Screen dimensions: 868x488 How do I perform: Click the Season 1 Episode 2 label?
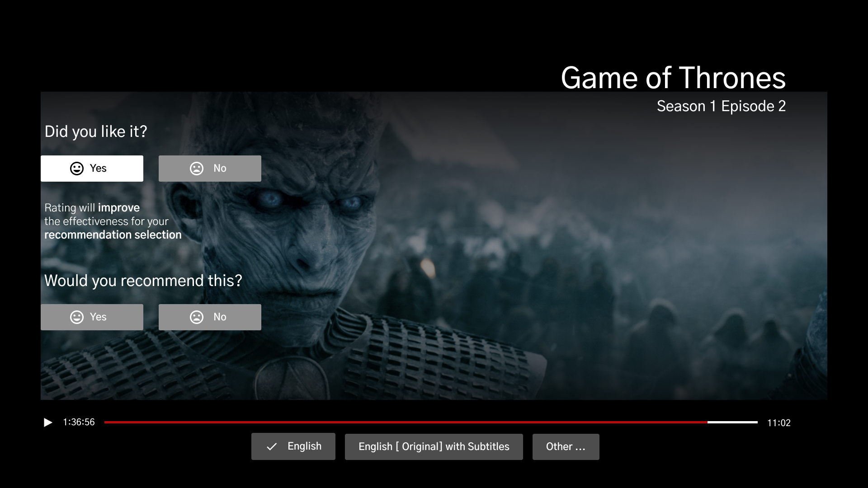[721, 106]
